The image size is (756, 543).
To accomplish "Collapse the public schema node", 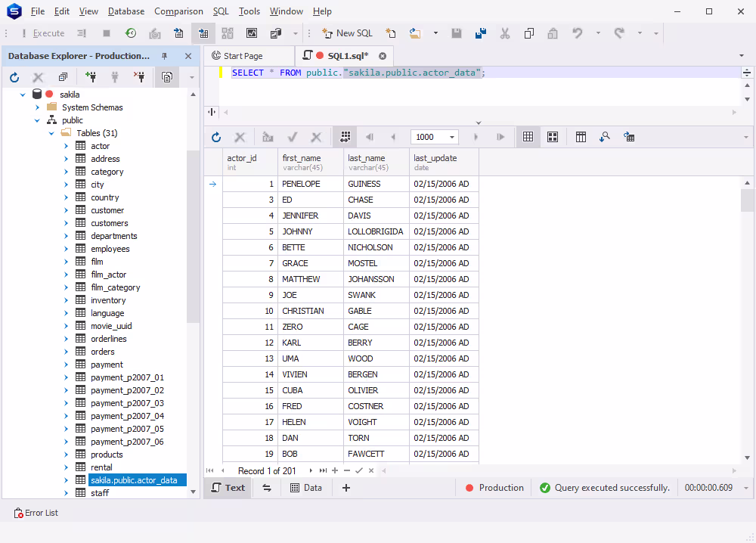I will click(x=37, y=120).
